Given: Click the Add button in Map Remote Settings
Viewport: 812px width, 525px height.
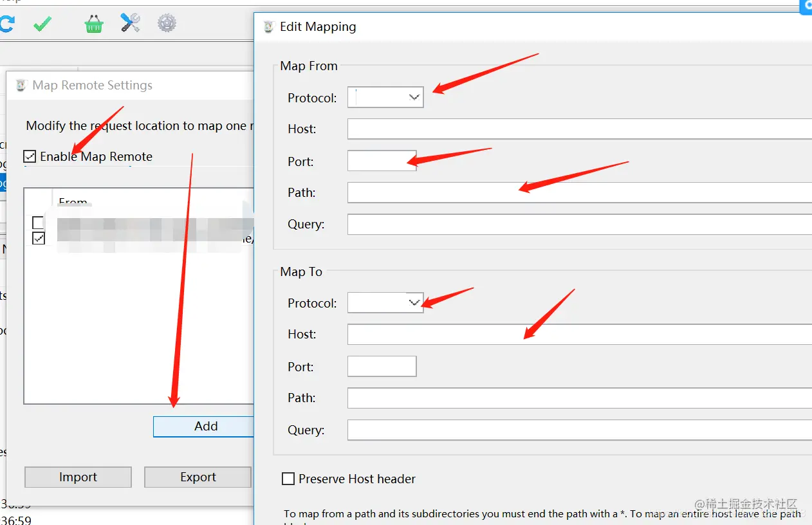Looking at the screenshot, I should (x=204, y=427).
